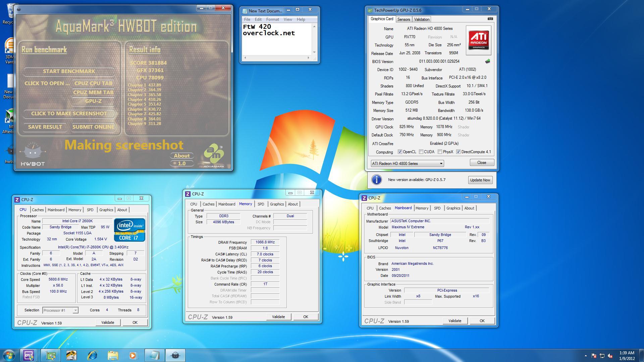Open the GPU-Z taskbar icon

(51, 355)
